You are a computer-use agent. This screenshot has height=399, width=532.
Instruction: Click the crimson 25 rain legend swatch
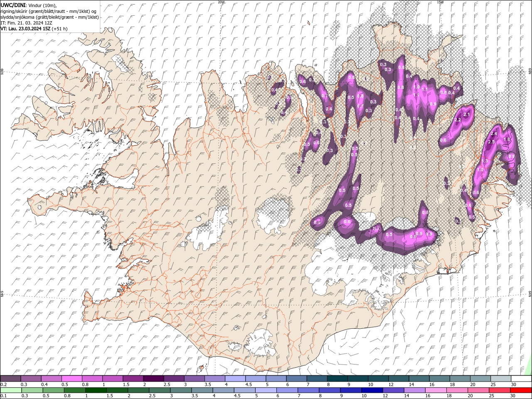point(500,390)
